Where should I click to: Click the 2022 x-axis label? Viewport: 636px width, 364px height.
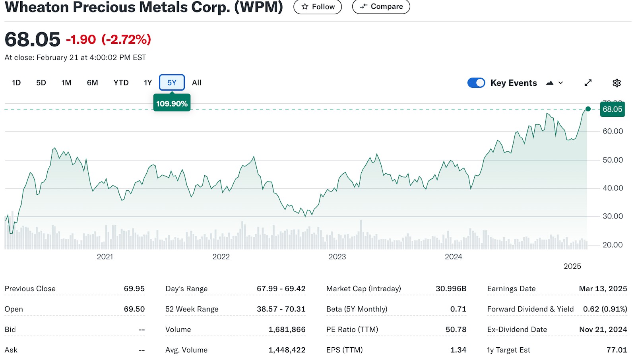tap(221, 257)
